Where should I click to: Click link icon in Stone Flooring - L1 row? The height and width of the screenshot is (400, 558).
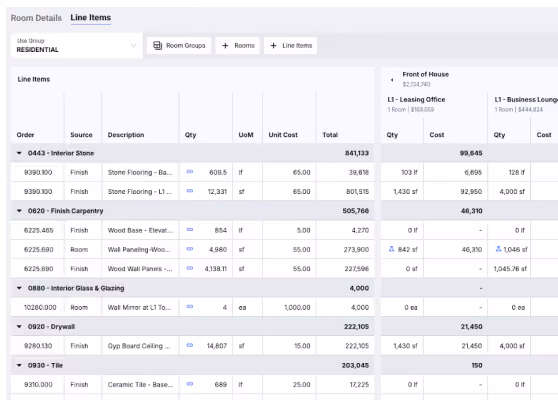[190, 191]
